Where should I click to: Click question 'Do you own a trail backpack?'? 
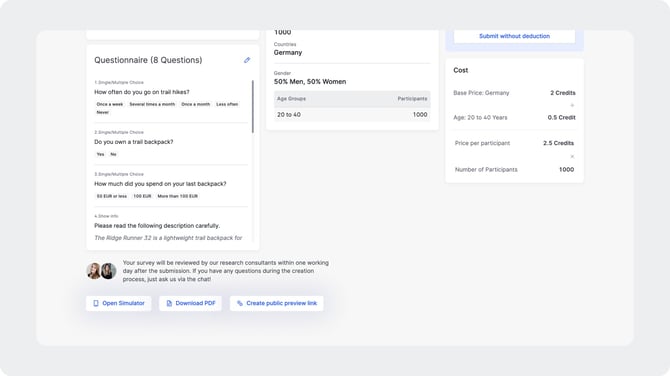(134, 142)
